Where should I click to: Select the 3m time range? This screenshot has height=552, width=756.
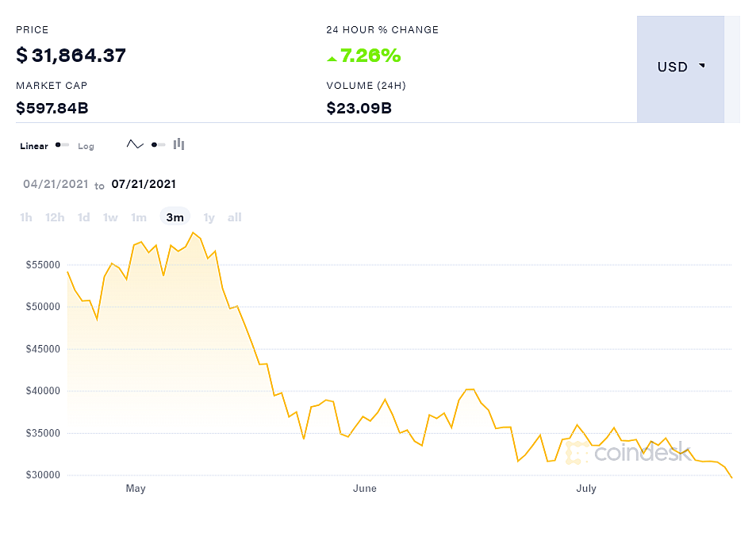pyautogui.click(x=175, y=217)
